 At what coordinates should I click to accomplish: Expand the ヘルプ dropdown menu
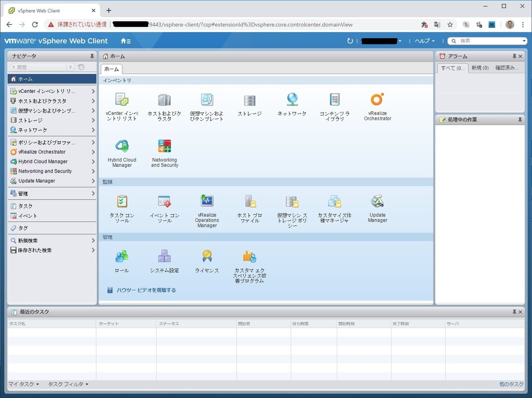(425, 41)
